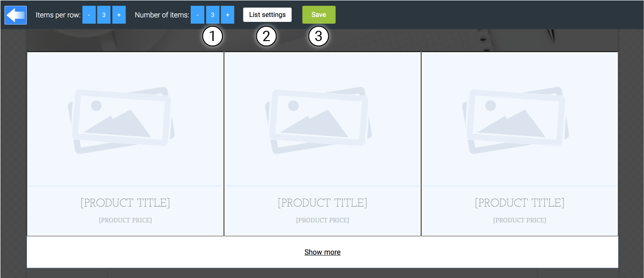The width and height of the screenshot is (644, 278).
Task: Click the rightmost [PRODUCT PRICE] label
Action: [519, 220]
